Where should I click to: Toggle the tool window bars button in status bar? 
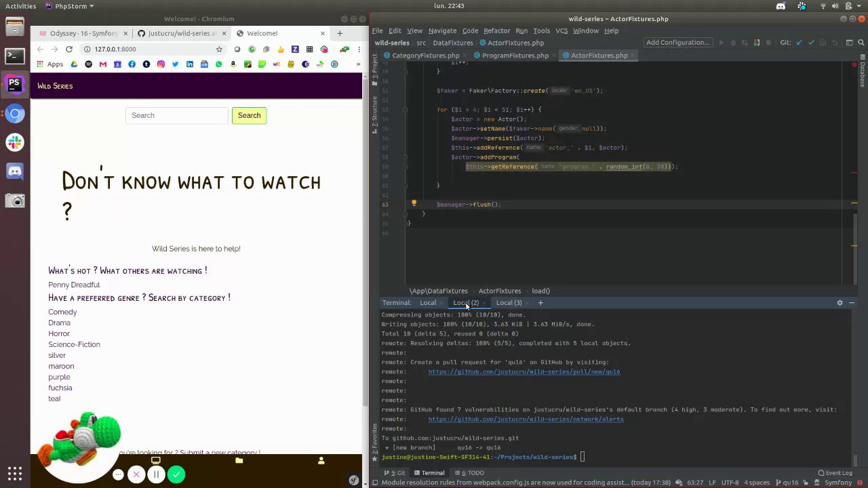coord(375,483)
